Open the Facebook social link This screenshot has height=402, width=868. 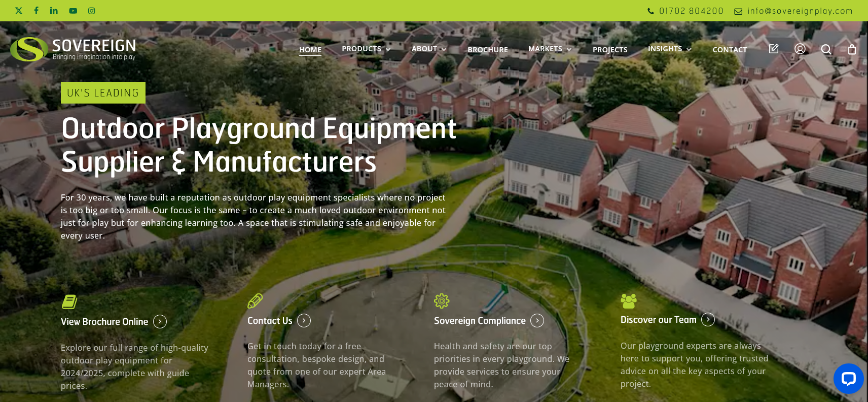click(x=36, y=11)
